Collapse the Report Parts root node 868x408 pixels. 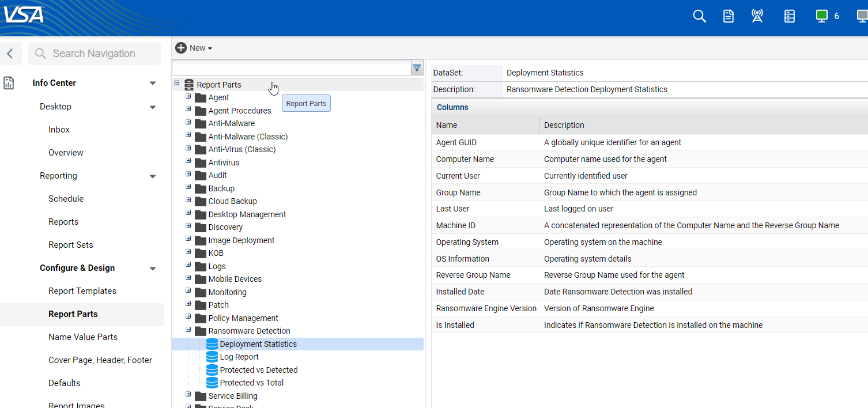[177, 84]
